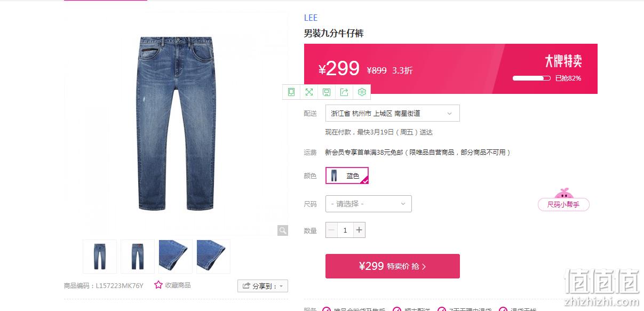
Task: Decrease quantity with the minus button
Action: tap(331, 230)
